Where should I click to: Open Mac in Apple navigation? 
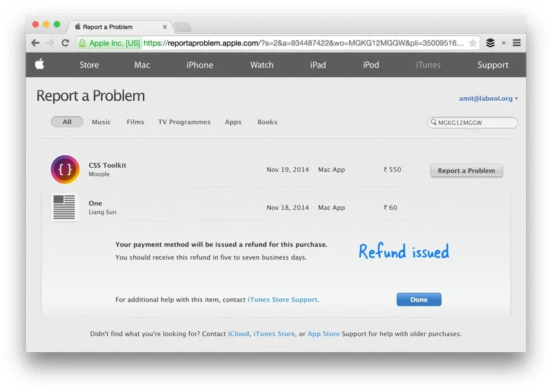tap(142, 65)
